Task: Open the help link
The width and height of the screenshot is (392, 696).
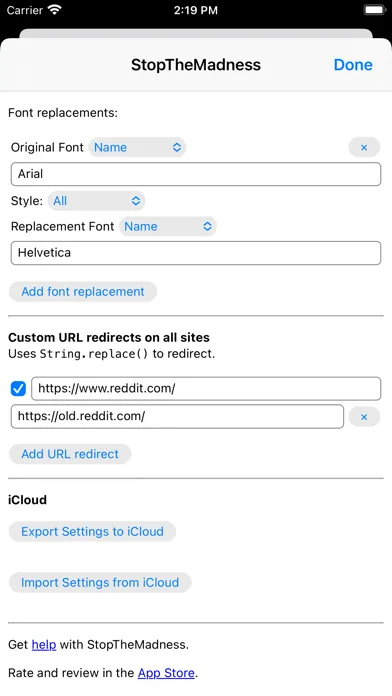Action: click(44, 645)
